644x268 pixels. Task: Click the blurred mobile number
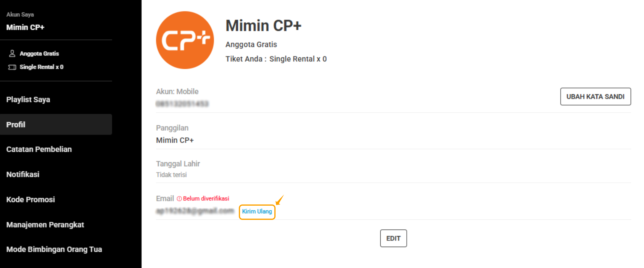(x=182, y=104)
